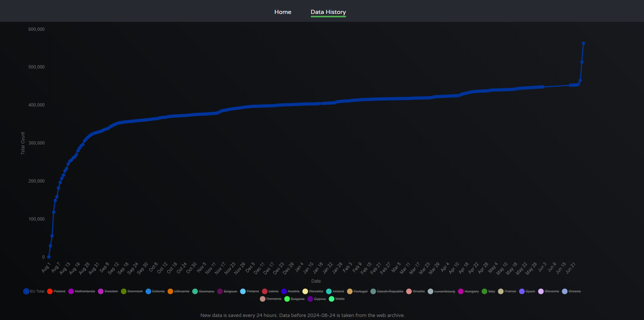The height and width of the screenshot is (320, 644).
Task: Click the 'Total Count' y-axis title
Action: click(x=23, y=143)
